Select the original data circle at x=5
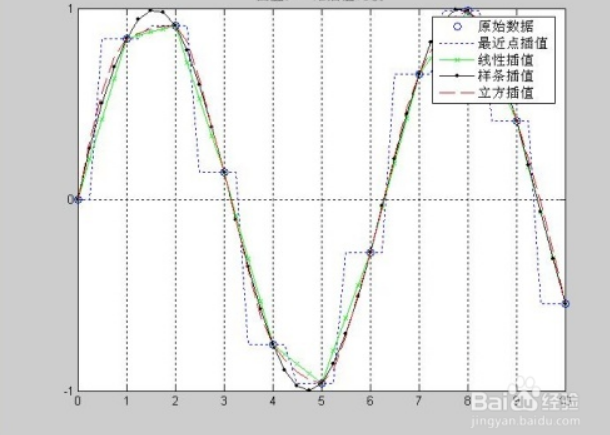610x435 pixels. point(322,384)
